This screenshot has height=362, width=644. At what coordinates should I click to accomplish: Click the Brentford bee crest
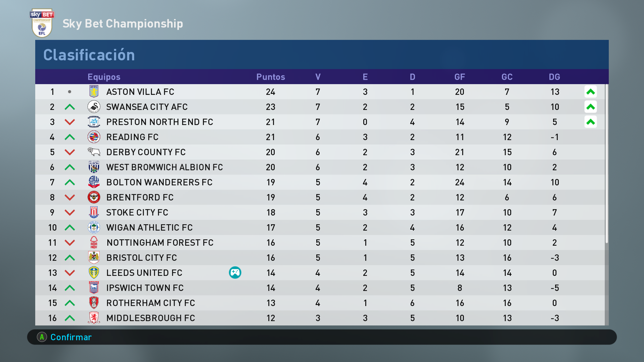point(94,197)
